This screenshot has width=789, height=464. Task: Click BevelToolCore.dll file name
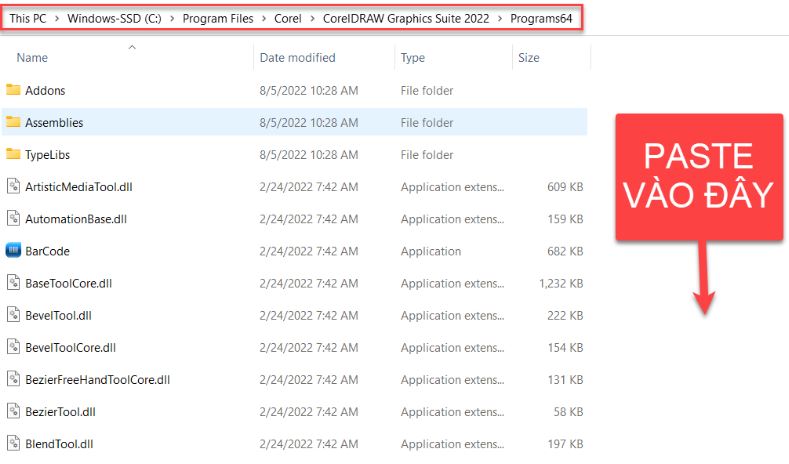70,348
